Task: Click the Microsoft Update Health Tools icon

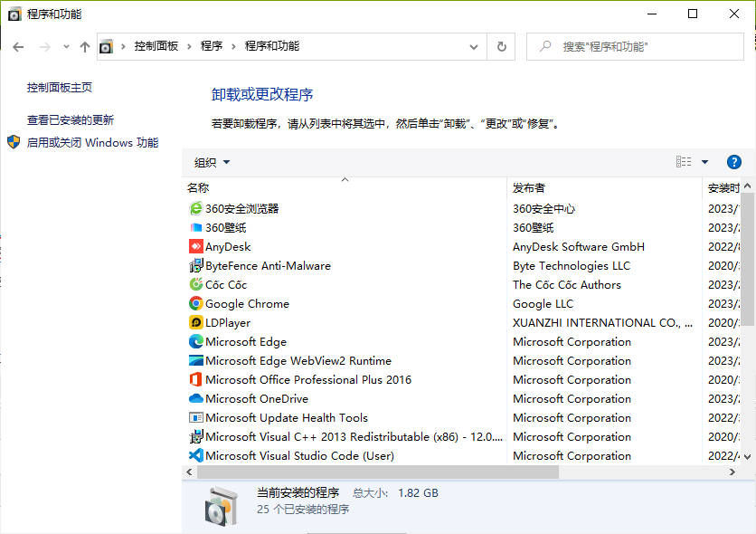Action: pyautogui.click(x=195, y=417)
